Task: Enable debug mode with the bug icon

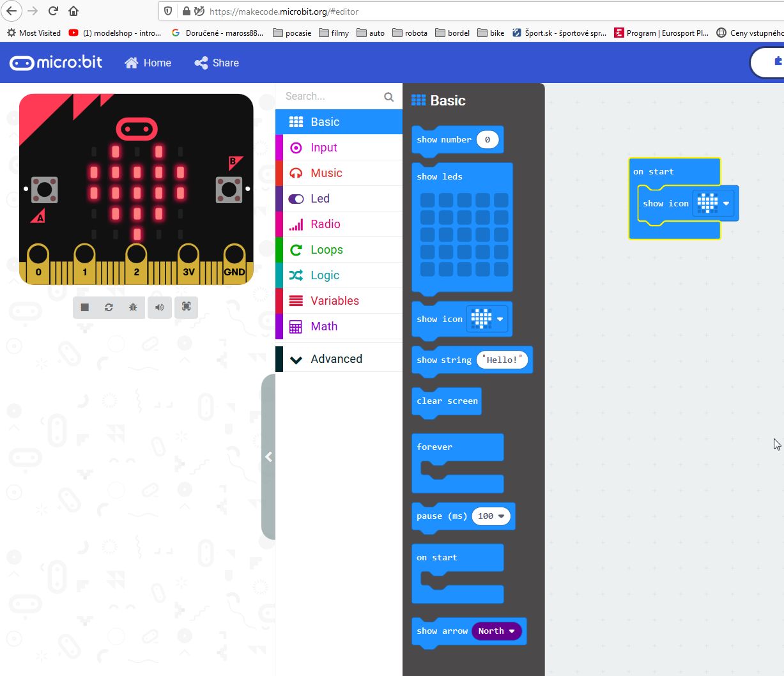Action: (133, 307)
